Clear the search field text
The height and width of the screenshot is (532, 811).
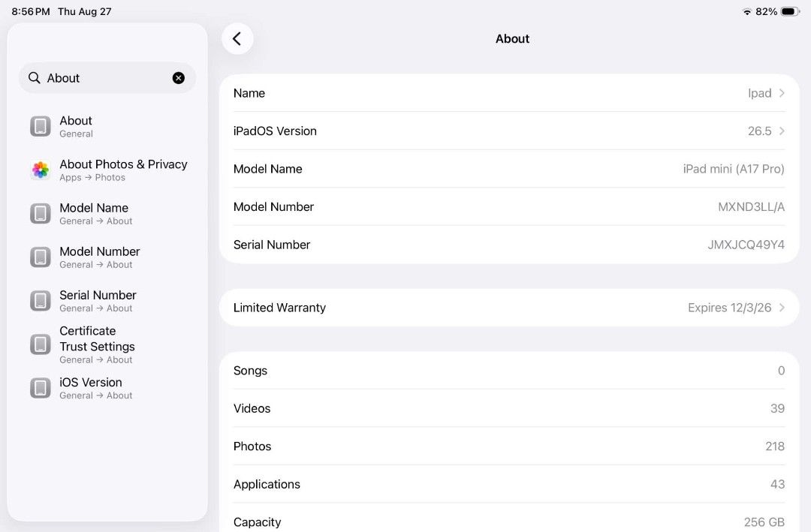click(x=179, y=78)
